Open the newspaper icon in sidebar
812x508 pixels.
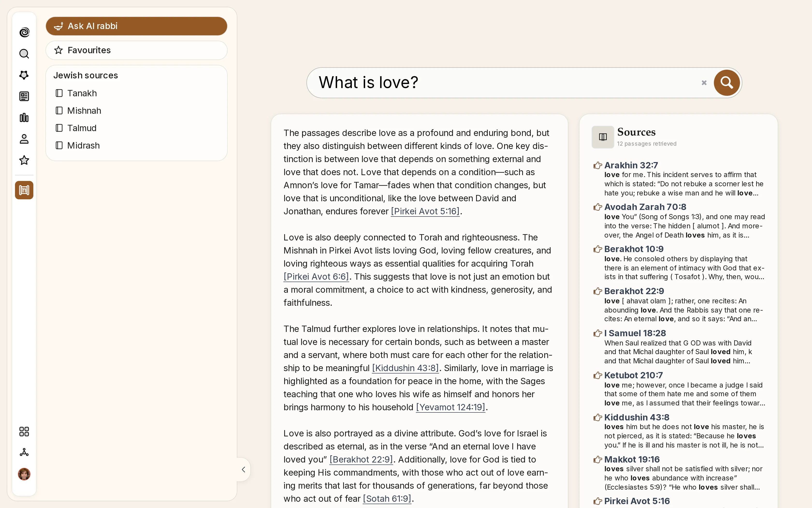tap(24, 97)
